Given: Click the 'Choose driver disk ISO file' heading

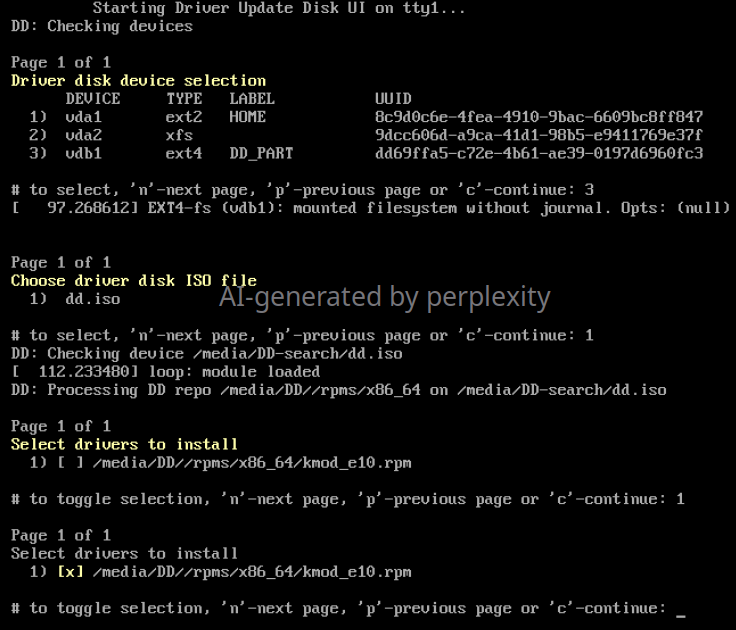Looking at the screenshot, I should coord(134,281).
